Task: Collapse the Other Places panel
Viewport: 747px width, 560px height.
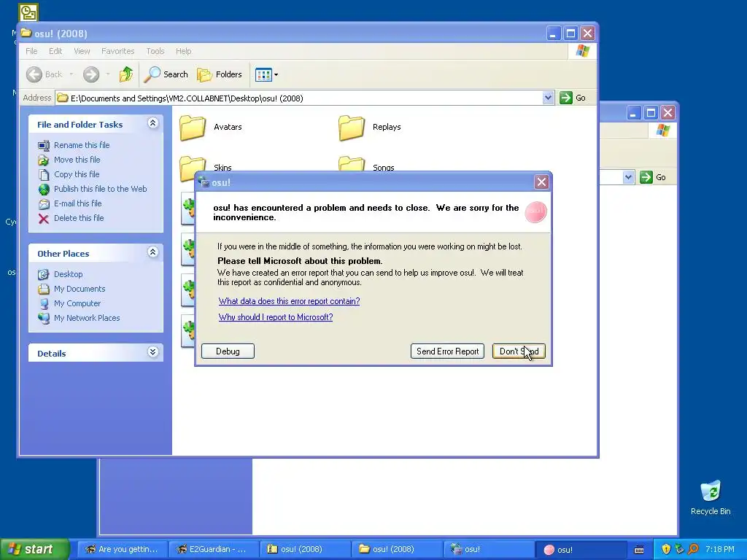Action: coord(152,252)
